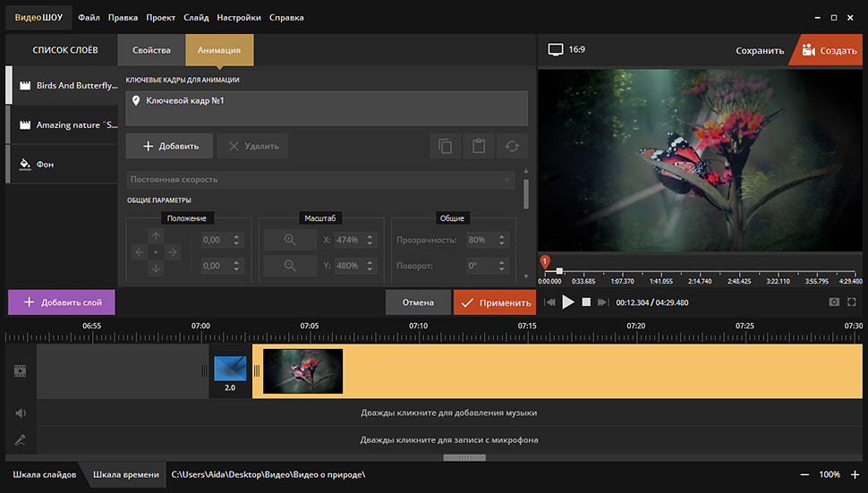Center position dot button
The height and width of the screenshot is (493, 868).
(x=156, y=252)
